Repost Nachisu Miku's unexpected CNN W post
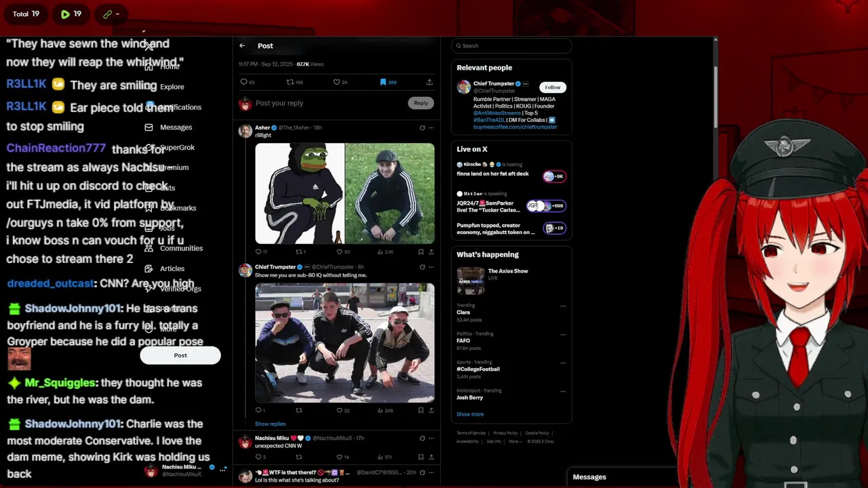This screenshot has height=488, width=868. (x=299, y=457)
